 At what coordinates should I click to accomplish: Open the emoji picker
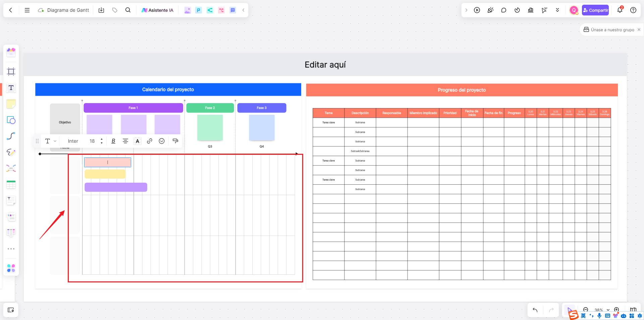(x=162, y=141)
